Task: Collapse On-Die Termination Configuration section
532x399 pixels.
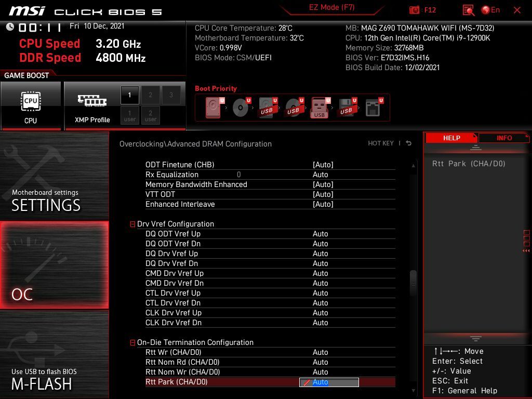Action: (132, 343)
